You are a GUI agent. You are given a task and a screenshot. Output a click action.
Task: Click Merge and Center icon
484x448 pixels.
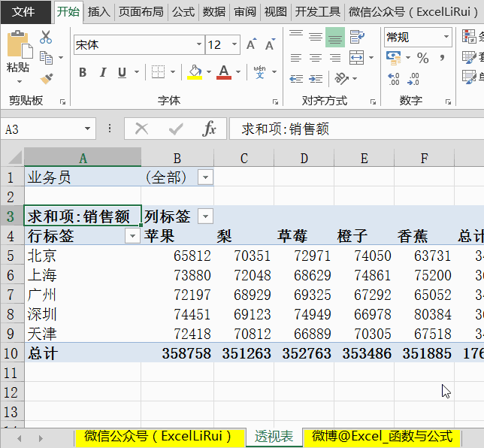[356, 58]
